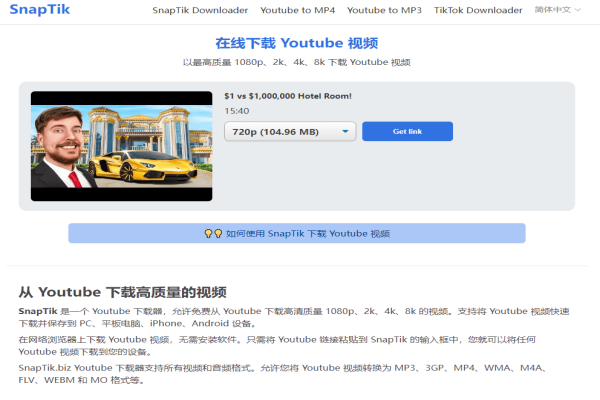Screen dimensions: 600x400
Task: Click the chevron beside 简体中文
Action: pos(579,10)
